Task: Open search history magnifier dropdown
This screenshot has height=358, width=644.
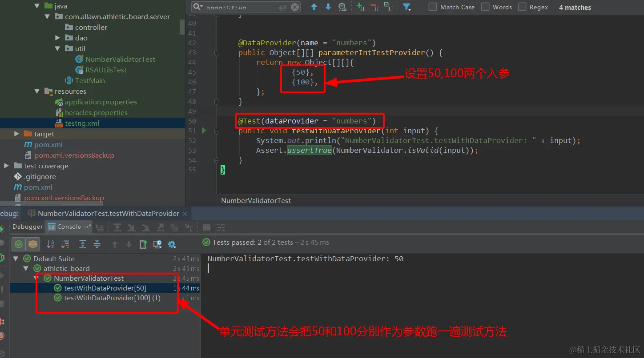Action: click(x=198, y=7)
